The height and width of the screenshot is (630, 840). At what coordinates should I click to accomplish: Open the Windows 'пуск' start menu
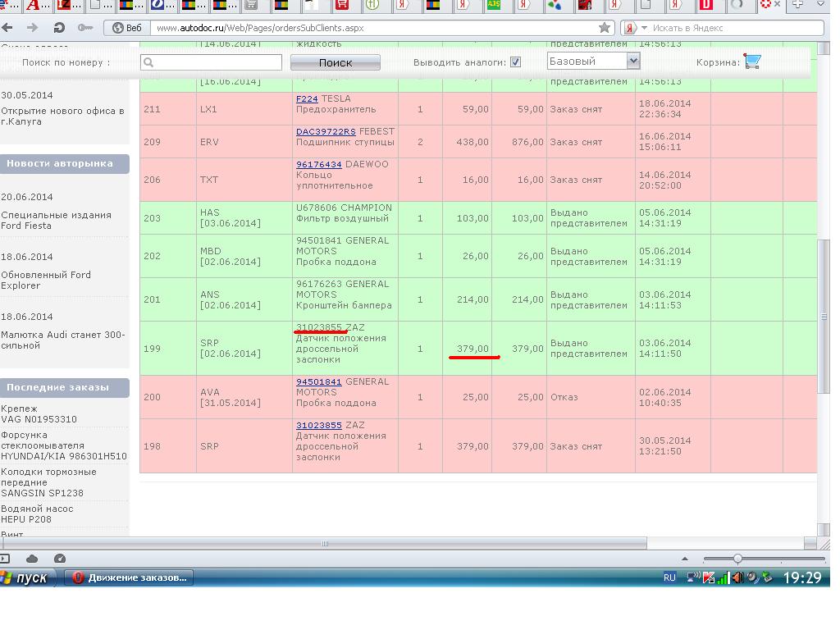(26, 577)
